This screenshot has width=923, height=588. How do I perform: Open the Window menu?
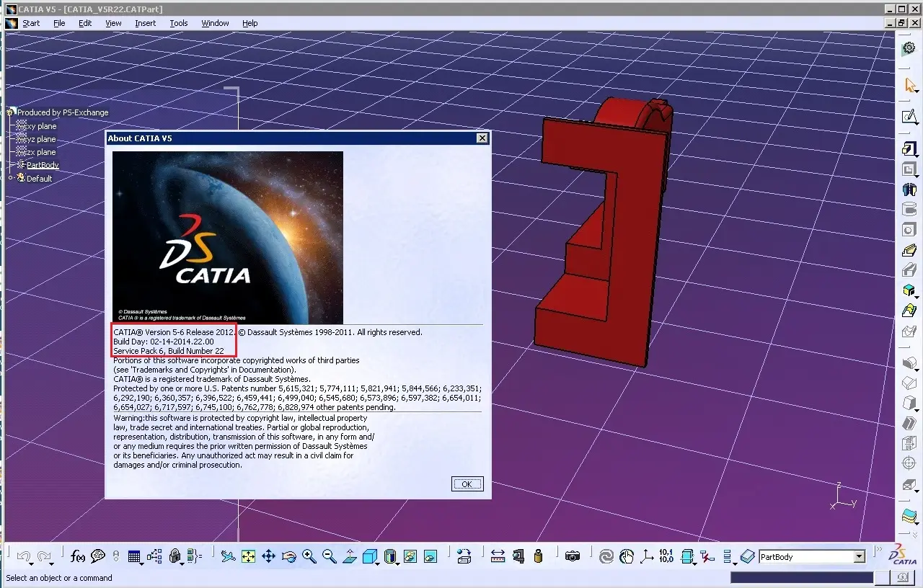[215, 23]
